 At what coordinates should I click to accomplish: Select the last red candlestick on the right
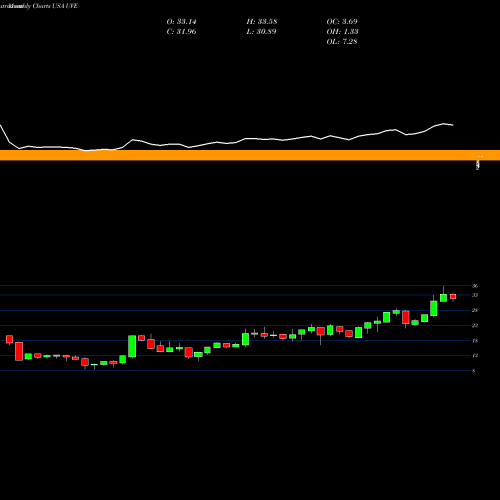[x=453, y=297]
